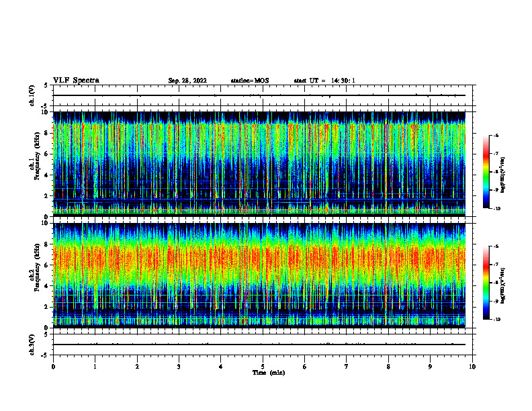Select the ch.2 "Frequency (kHz)" axis label
532x411 pixels.
click(37, 267)
